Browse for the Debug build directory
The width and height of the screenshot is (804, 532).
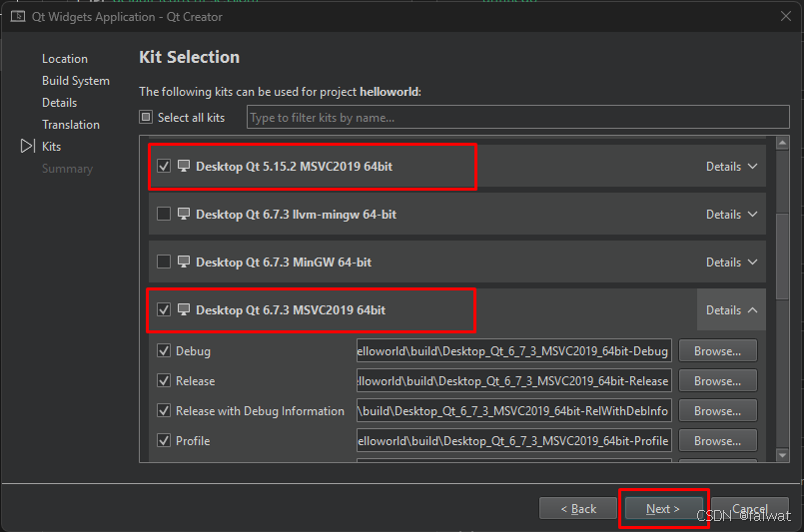(717, 351)
